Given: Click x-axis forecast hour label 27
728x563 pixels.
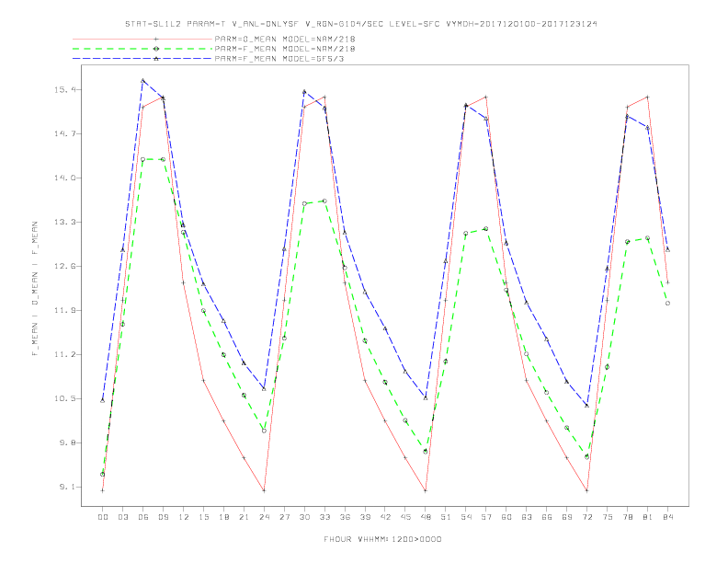Looking at the screenshot, I should [284, 517].
